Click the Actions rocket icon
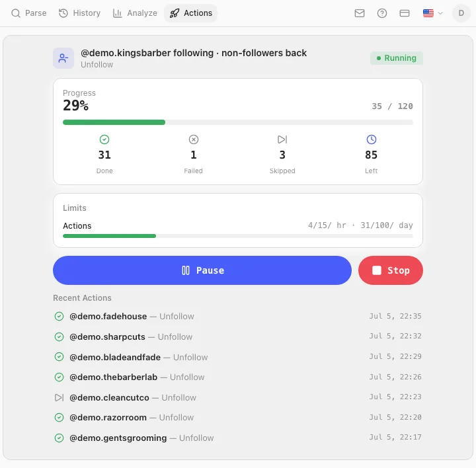This screenshot has height=468, width=476. pyautogui.click(x=175, y=13)
